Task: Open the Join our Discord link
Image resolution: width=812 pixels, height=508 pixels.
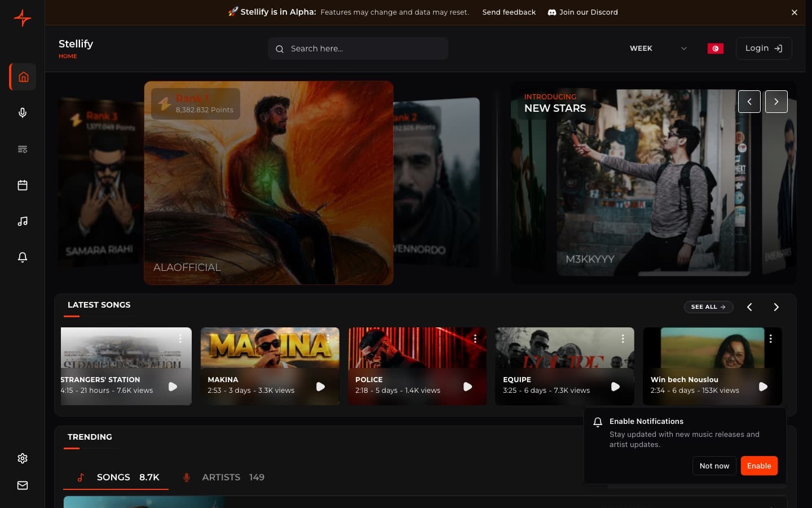Action: pos(583,12)
